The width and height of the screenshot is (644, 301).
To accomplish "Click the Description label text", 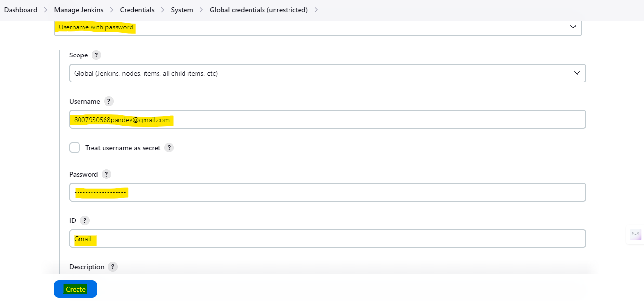I will coord(87,267).
